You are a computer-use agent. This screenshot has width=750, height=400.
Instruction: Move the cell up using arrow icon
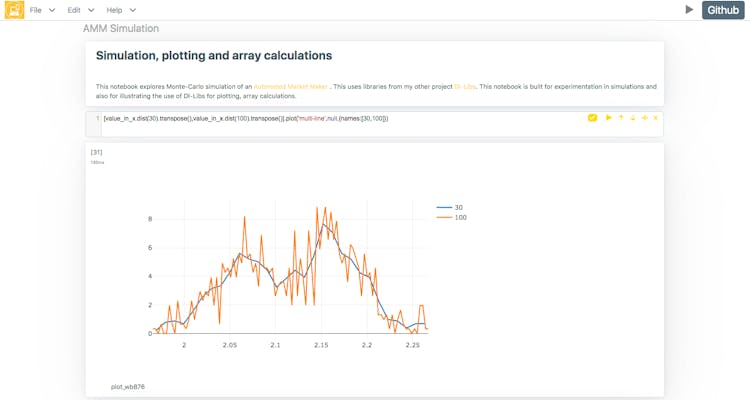(620, 118)
